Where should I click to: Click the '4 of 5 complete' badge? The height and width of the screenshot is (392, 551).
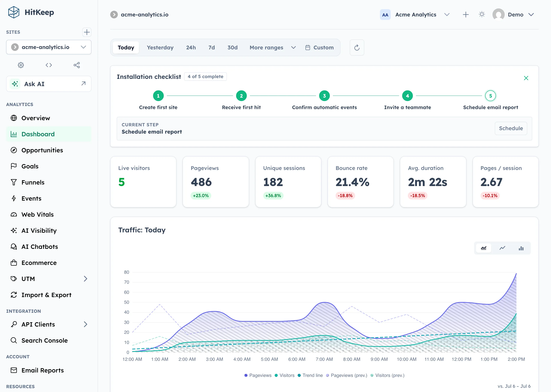coord(205,77)
